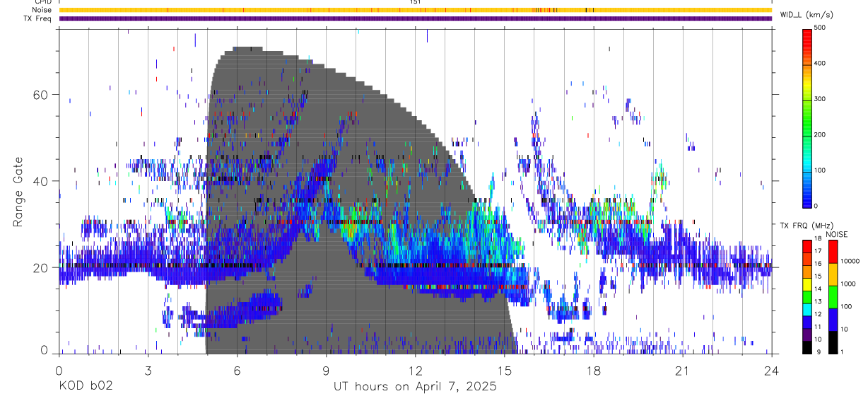The height and width of the screenshot is (401, 868).
Task: Click the 200 tick on velocity width colorbar
Action: (821, 134)
